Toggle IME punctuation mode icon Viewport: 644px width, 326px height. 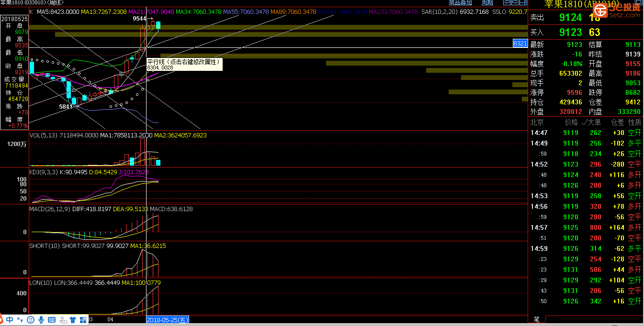[20, 320]
